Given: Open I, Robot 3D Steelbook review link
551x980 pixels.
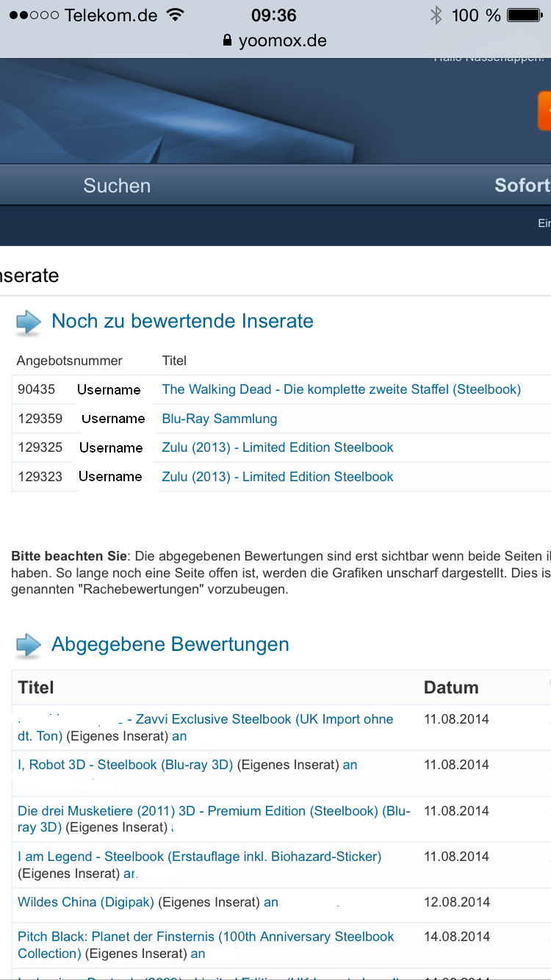Looking at the screenshot, I should point(125,765).
